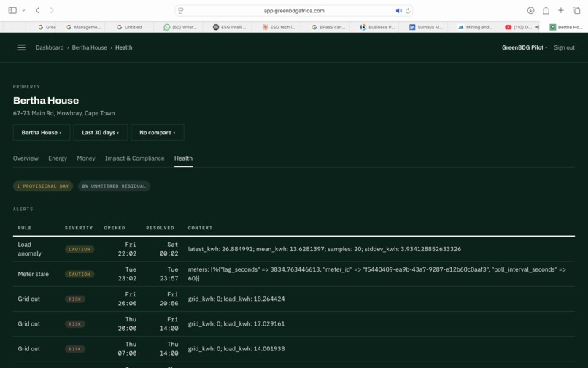Click the Bertha House page heading

46,100
